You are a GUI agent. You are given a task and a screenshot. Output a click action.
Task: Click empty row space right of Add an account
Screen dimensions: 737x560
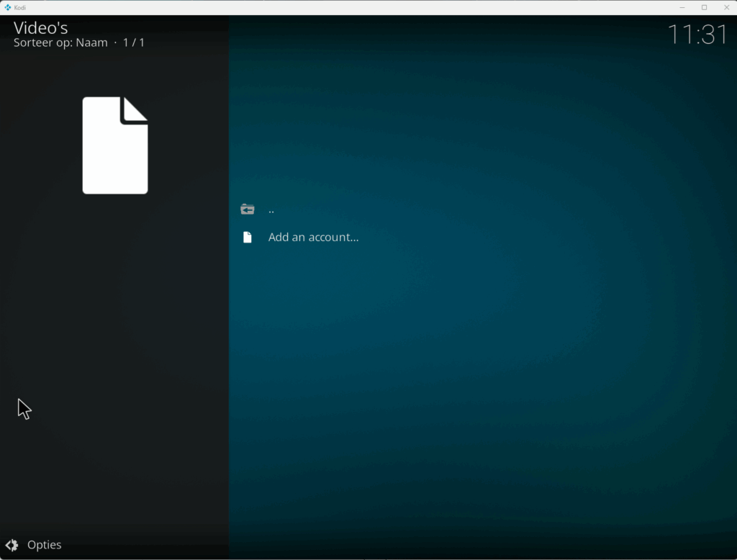[540, 238]
